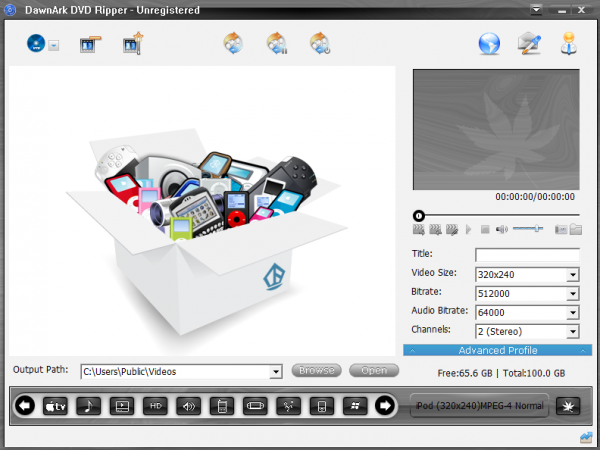Click the video preview area
This screenshot has height=450, width=600.
point(496,129)
